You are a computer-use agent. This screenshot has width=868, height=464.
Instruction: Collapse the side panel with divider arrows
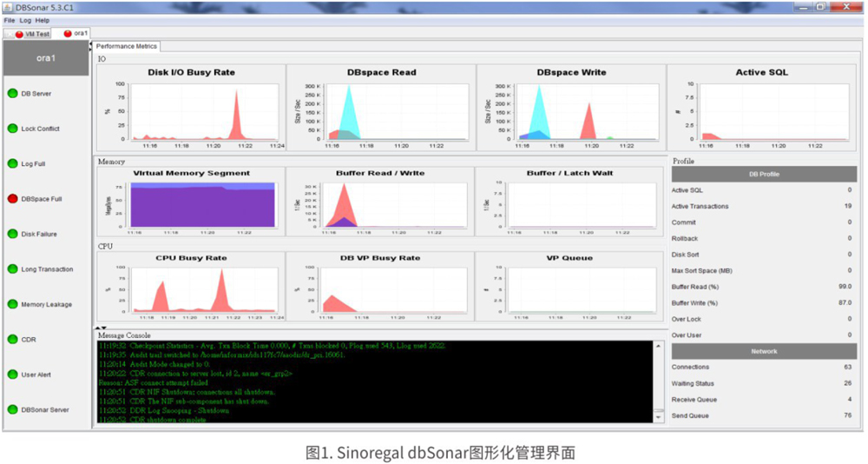[x=91, y=47]
